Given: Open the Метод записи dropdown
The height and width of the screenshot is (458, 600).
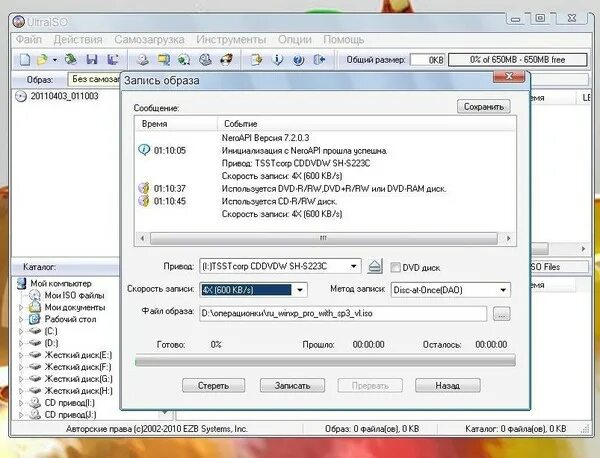Looking at the screenshot, I should coord(504,290).
